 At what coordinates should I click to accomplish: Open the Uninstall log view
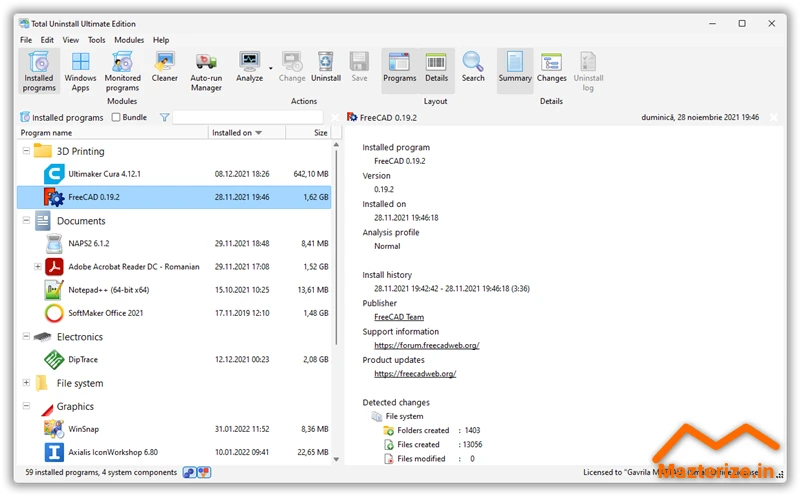point(588,71)
